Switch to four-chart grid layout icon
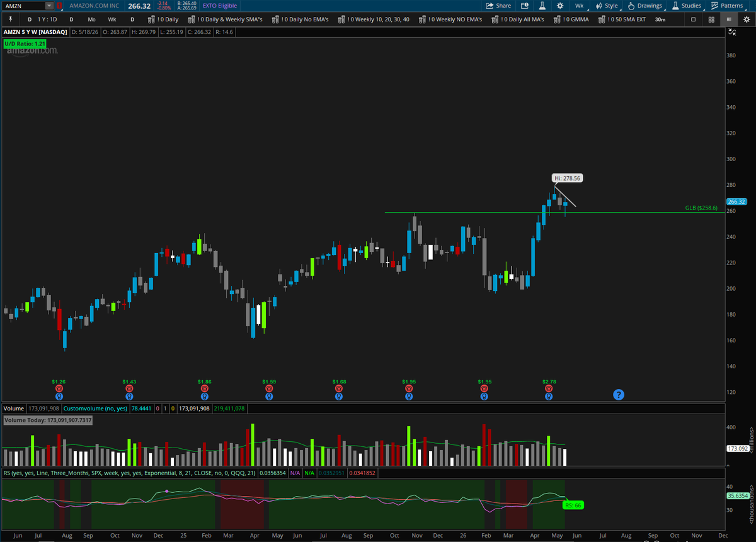The image size is (756, 542). (x=711, y=20)
